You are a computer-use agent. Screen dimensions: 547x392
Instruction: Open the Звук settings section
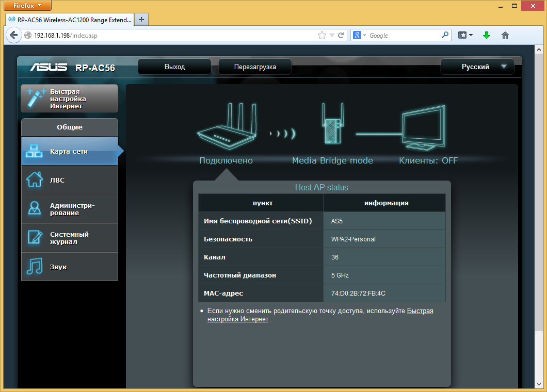[70, 267]
